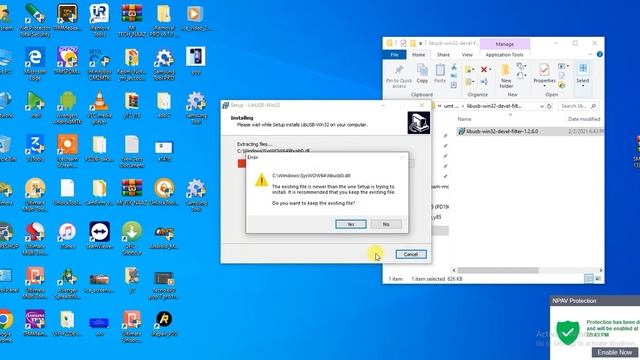The image size is (640, 360).
Task: Open Properties in the ribbon
Action: [x=544, y=74]
